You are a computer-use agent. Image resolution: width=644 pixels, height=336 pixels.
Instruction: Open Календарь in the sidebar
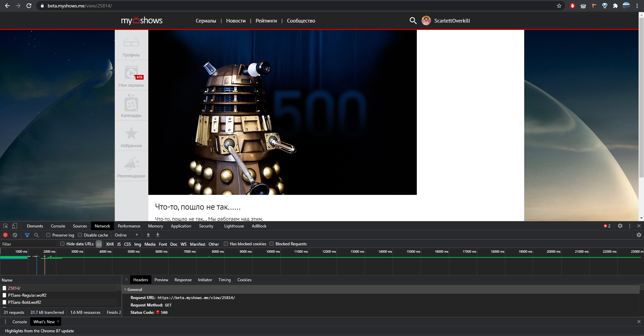[131, 106]
